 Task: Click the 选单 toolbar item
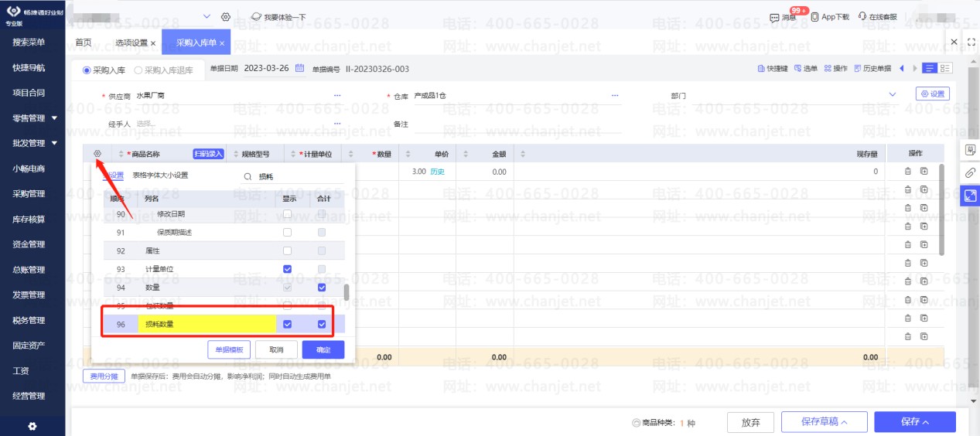coord(805,69)
